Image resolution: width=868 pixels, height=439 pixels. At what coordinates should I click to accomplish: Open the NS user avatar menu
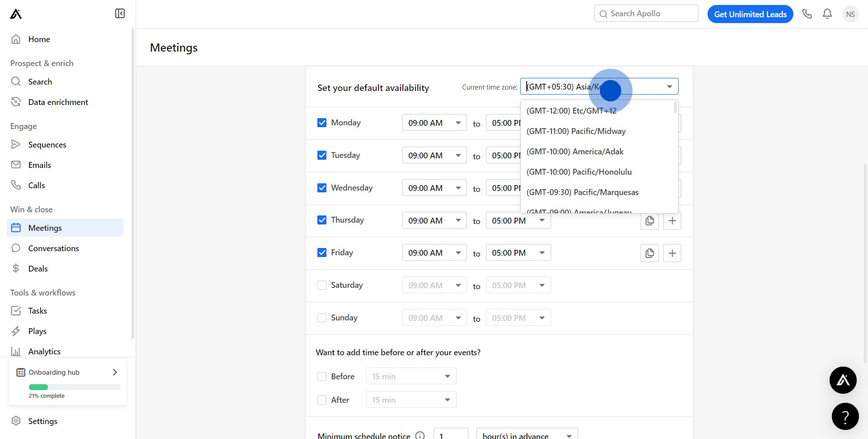850,14
